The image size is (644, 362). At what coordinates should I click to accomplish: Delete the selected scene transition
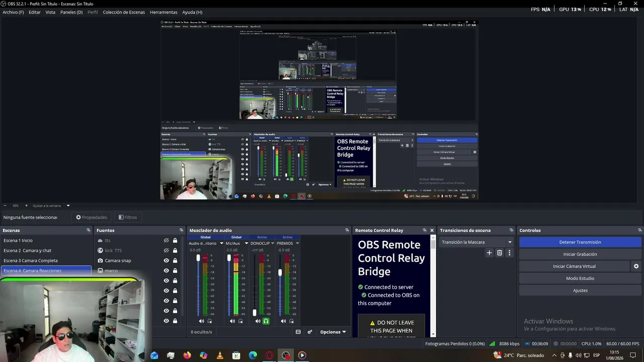pyautogui.click(x=500, y=253)
